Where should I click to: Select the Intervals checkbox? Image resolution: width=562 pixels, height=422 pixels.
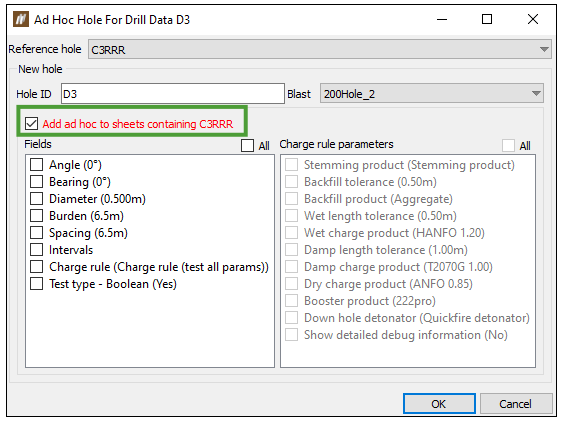[37, 250]
